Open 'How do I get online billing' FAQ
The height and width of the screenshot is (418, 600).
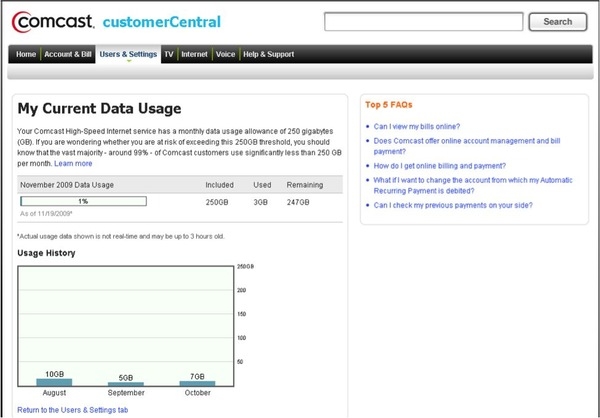coord(440,166)
